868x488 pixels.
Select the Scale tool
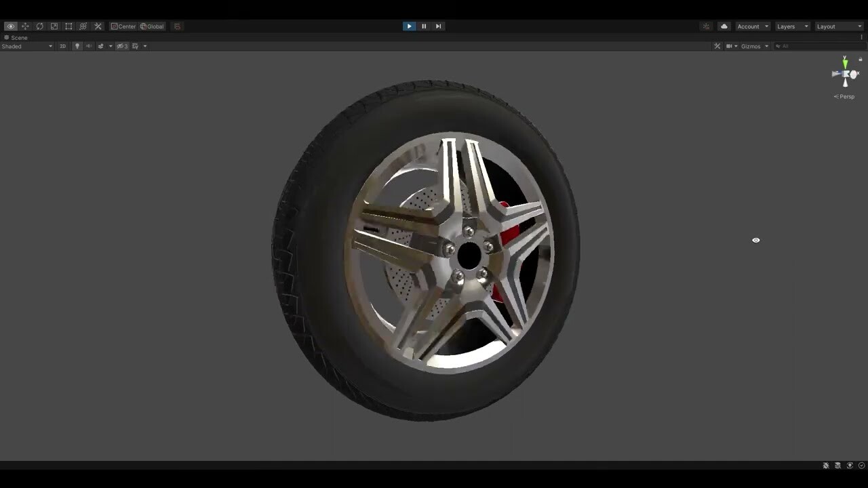tap(54, 26)
